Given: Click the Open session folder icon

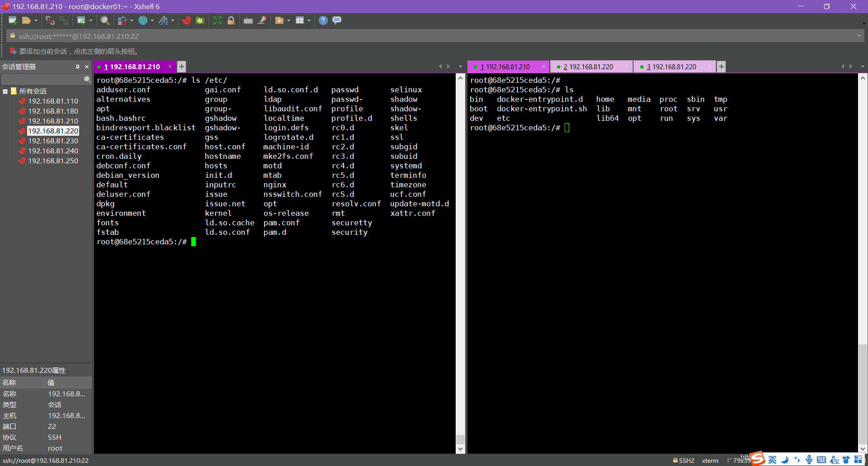Looking at the screenshot, I should point(27,20).
